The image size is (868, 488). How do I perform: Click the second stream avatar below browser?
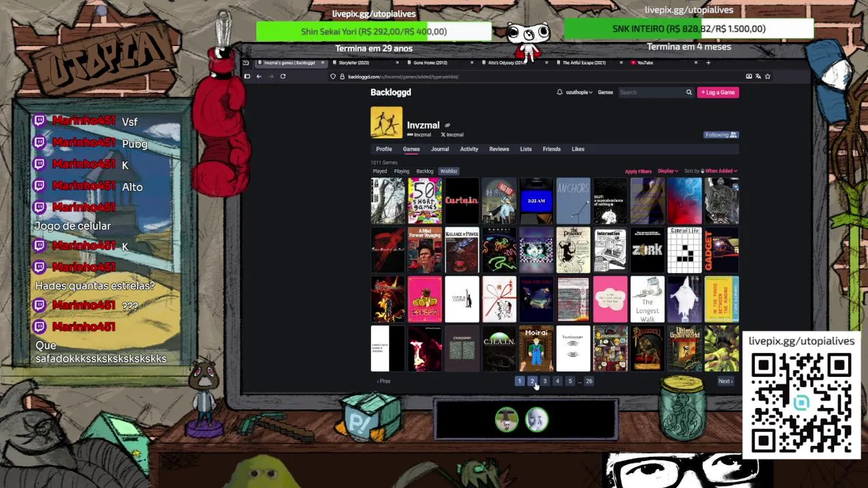click(x=536, y=420)
